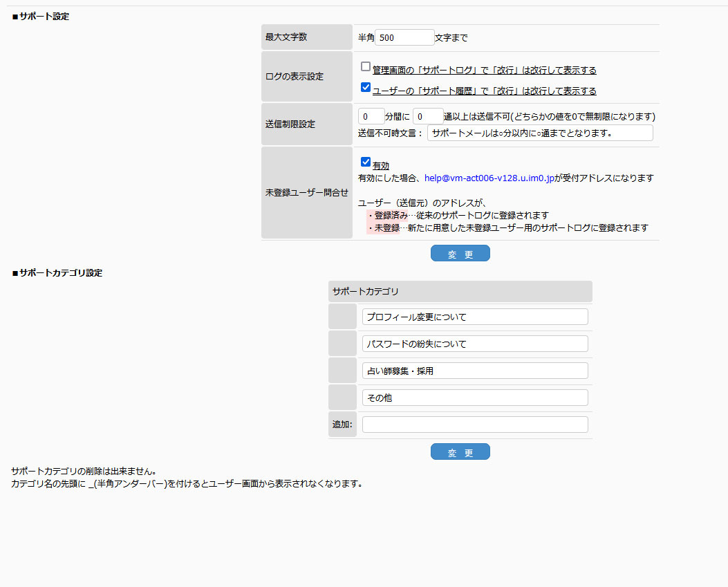Select the プロフィール変更について category field
Viewport: 728px width, 587px height.
475,317
